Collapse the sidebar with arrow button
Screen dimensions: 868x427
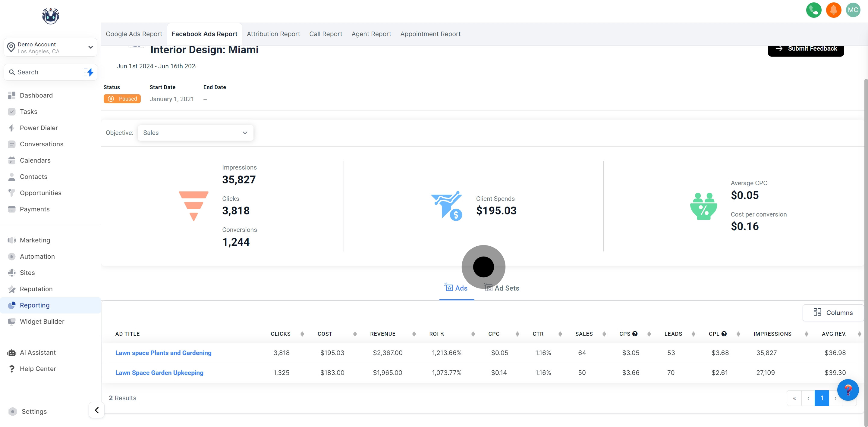97,410
